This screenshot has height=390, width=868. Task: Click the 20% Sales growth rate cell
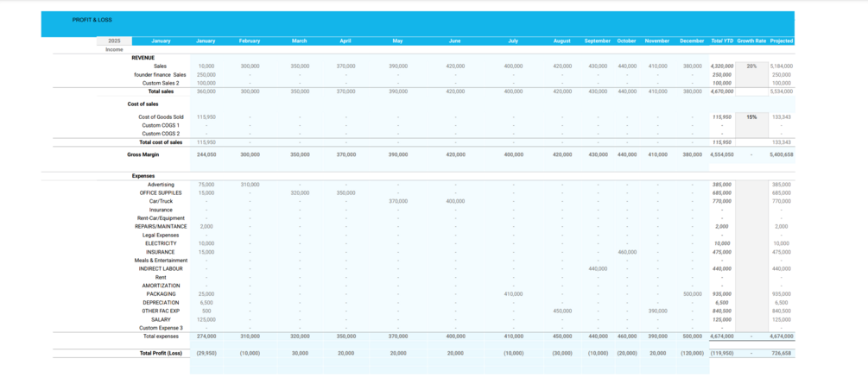pyautogui.click(x=751, y=66)
